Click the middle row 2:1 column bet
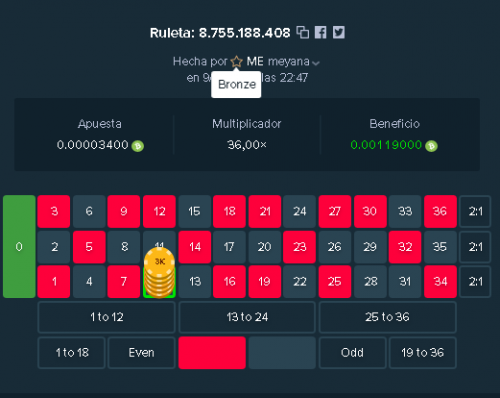 (475, 247)
